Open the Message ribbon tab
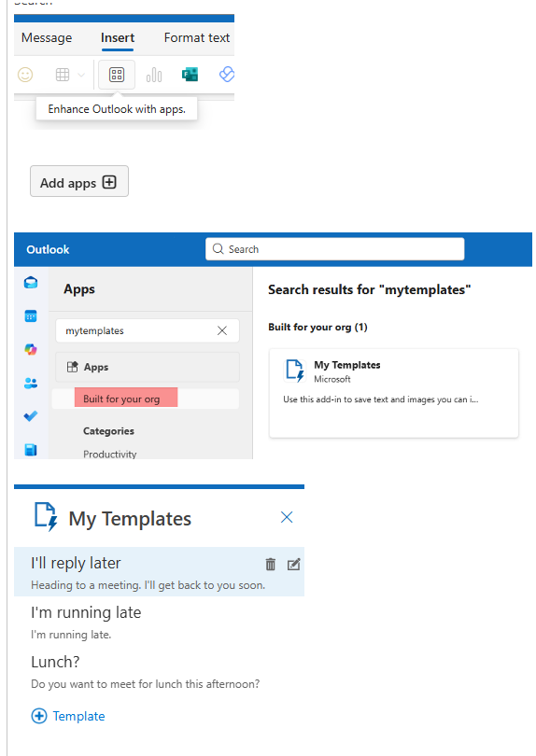This screenshot has width=536, height=756. point(47,37)
